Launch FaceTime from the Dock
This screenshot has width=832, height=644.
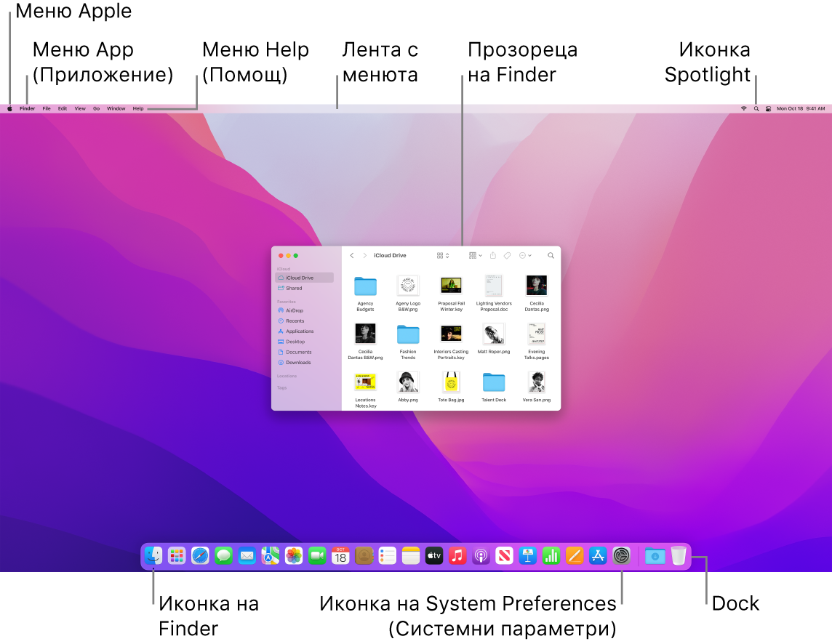[316, 556]
